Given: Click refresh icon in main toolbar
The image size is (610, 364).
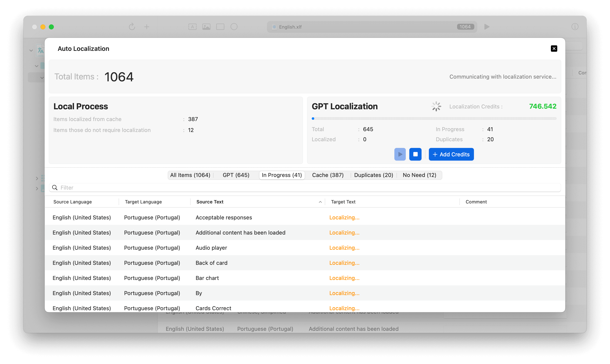Looking at the screenshot, I should (x=132, y=27).
